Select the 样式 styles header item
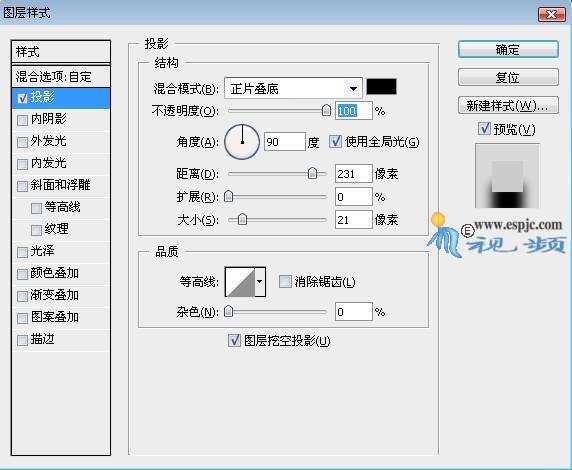The width and height of the screenshot is (572, 470). tap(61, 51)
